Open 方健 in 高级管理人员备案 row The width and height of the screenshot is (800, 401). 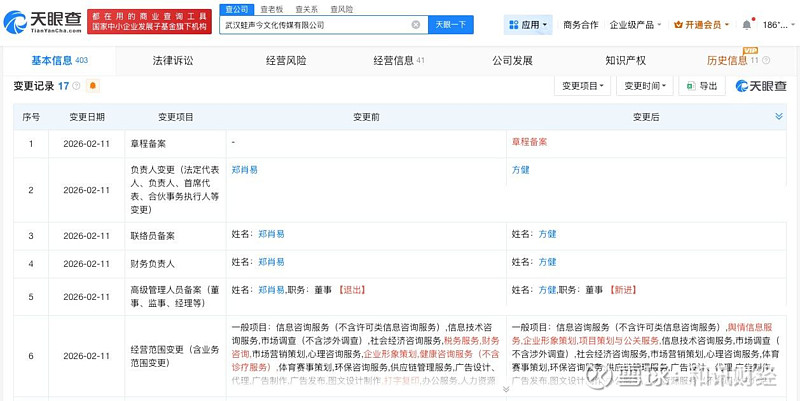click(x=547, y=290)
